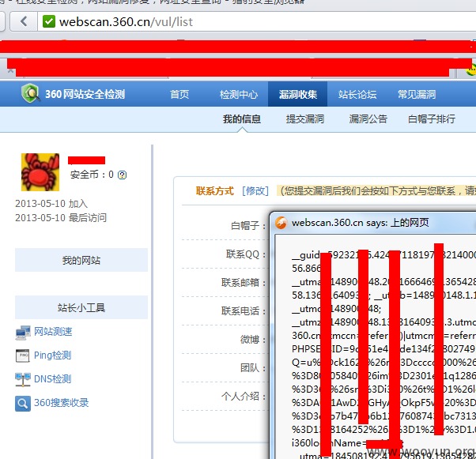Click the 网站测速 computer icon

pyautogui.click(x=23, y=333)
